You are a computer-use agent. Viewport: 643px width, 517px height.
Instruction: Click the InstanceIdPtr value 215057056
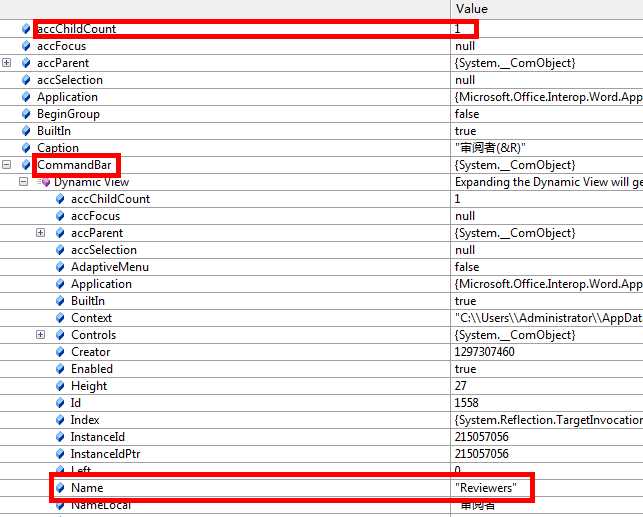click(481, 454)
